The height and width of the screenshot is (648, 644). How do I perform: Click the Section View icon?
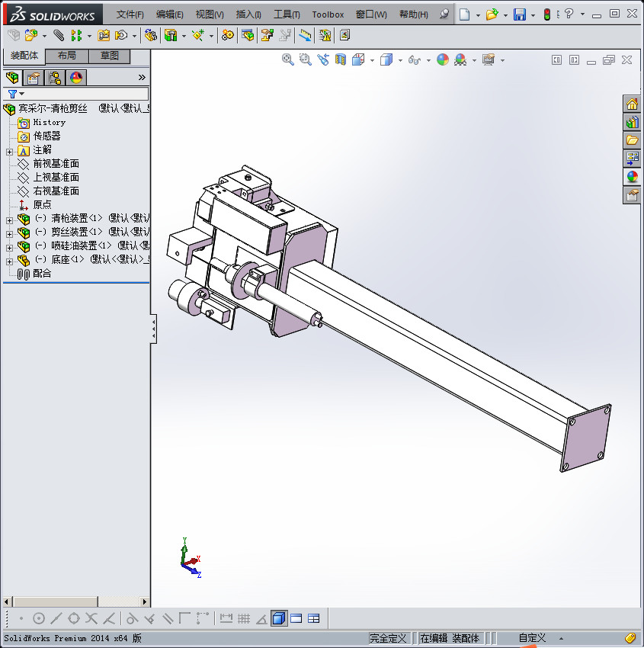pos(341,60)
